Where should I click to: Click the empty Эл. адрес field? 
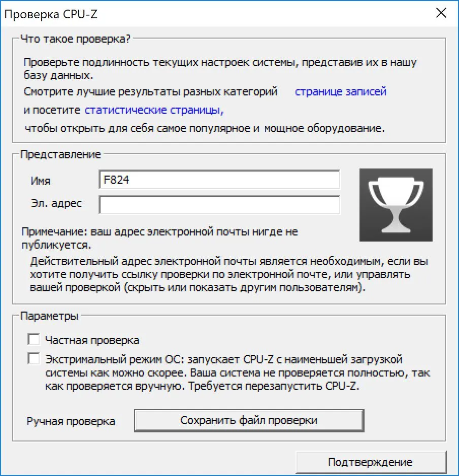coord(219,205)
